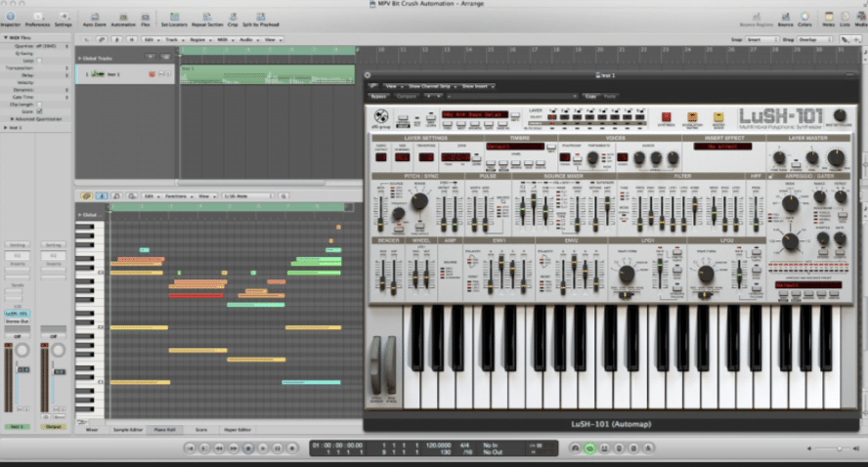
Task: Collapse the MIDI Thru disclosure triangle
Action: click(6, 38)
